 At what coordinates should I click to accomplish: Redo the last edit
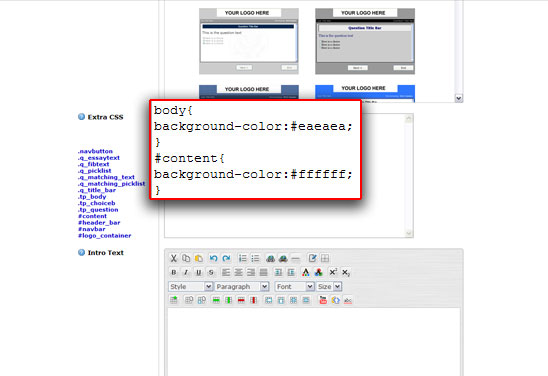[x=226, y=259]
